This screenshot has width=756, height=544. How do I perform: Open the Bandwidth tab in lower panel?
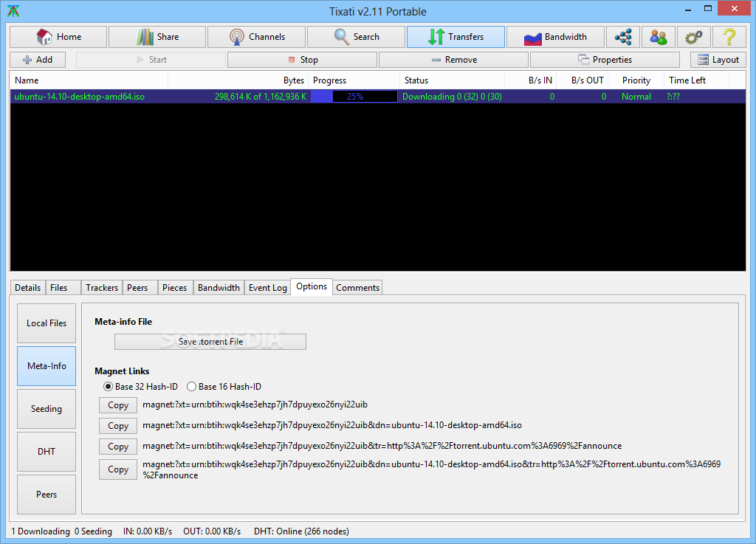point(219,288)
